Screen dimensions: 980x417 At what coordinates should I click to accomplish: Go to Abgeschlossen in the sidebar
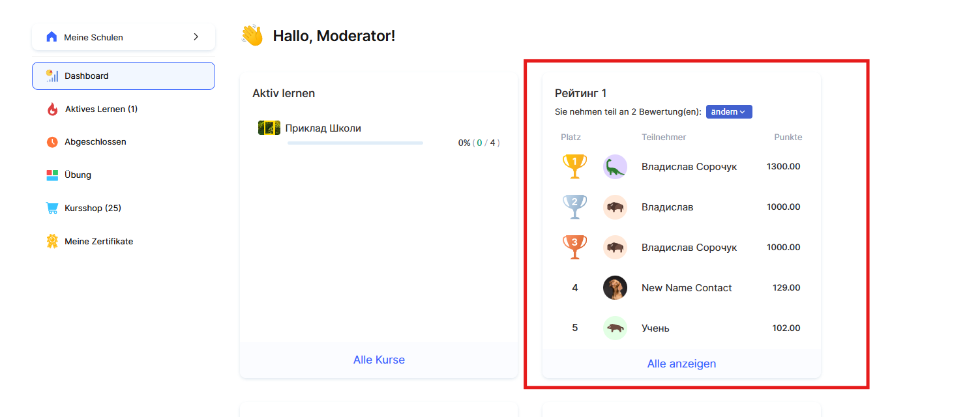pos(95,141)
